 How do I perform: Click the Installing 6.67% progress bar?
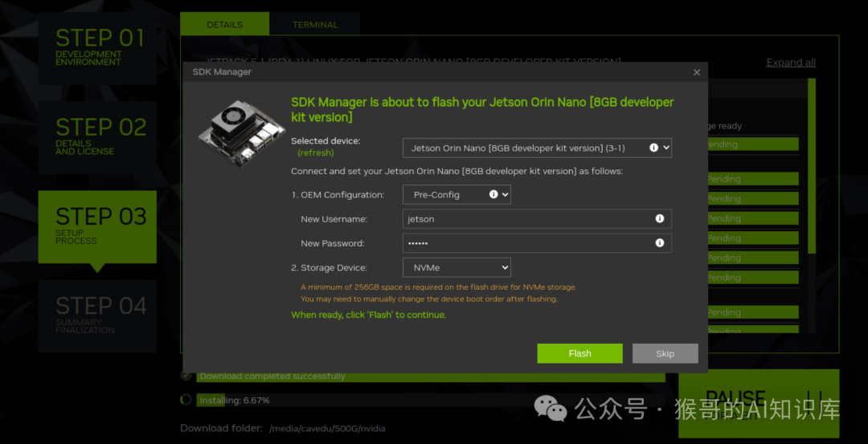431,400
